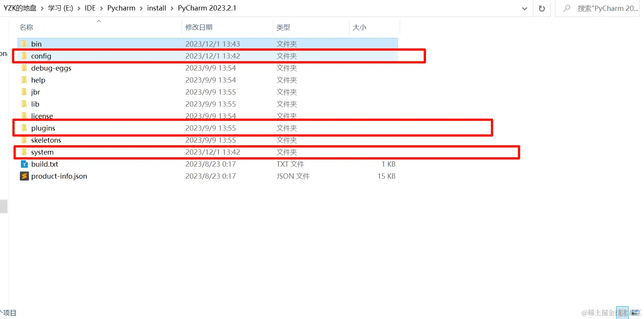Viewport: 644px width, 319px height.
Task: Select the build.txt file name
Action: click(x=45, y=164)
